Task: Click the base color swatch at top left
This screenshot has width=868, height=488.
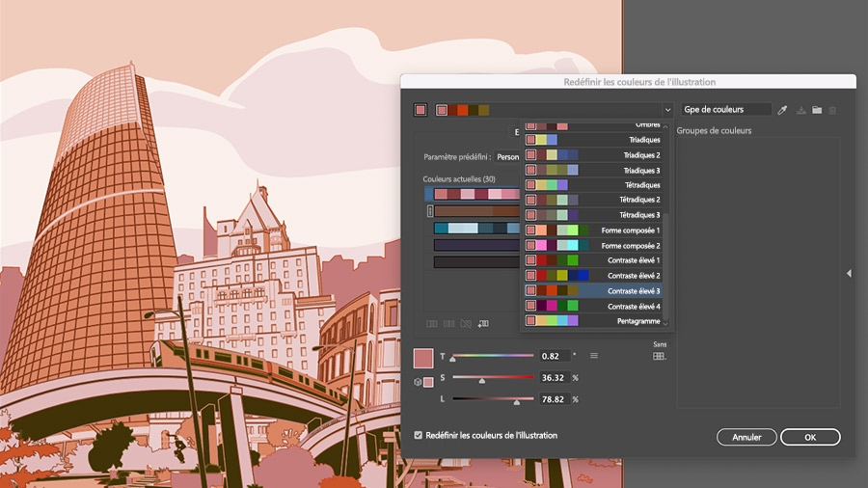Action: tap(420, 110)
